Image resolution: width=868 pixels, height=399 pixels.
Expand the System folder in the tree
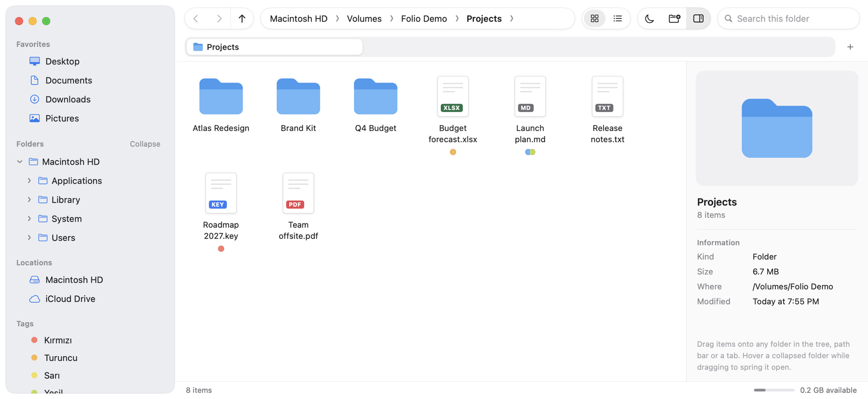pyautogui.click(x=29, y=219)
